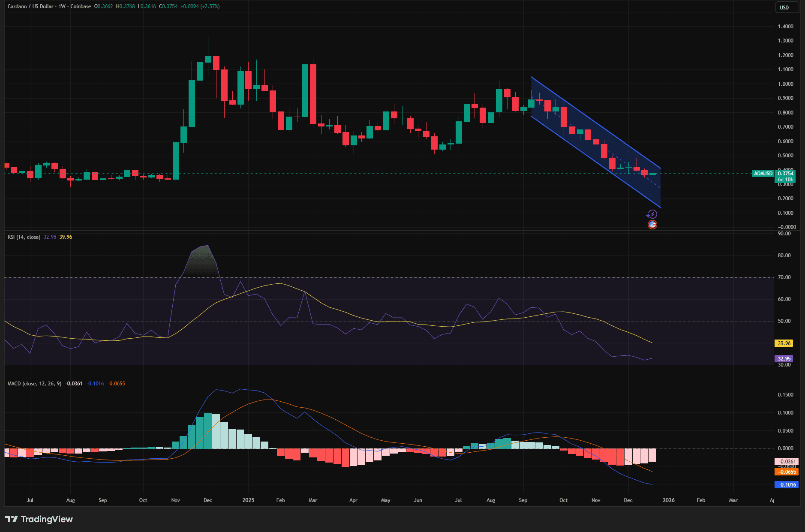
Task: Select the RSI (14, close) indicator legend
Action: (x=24, y=237)
